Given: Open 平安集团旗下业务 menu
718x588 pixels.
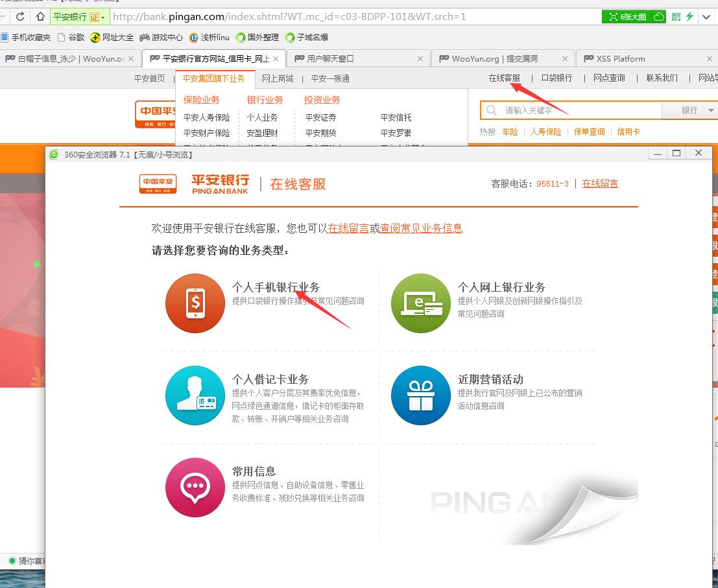Looking at the screenshot, I should click(213, 78).
